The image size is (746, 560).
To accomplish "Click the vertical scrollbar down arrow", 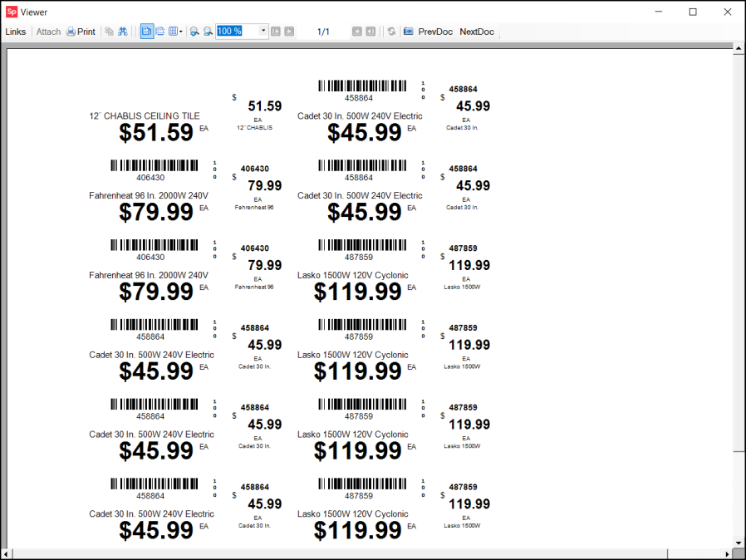I will coord(739,543).
